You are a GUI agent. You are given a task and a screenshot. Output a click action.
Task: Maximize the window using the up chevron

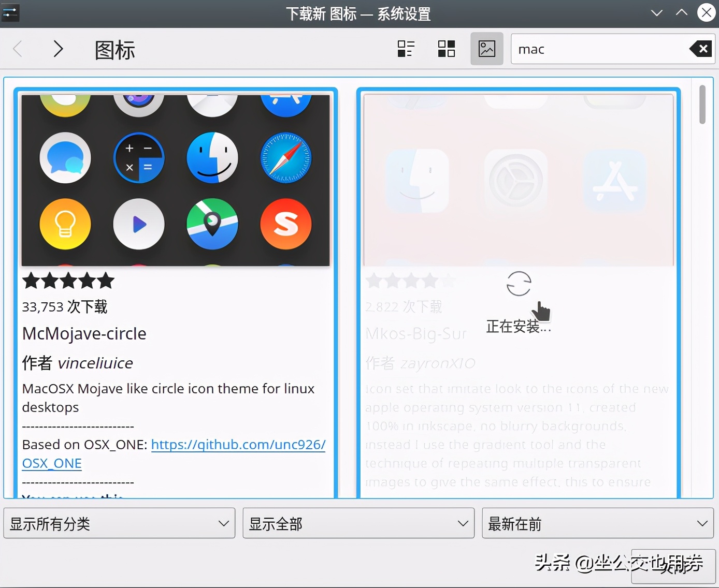coord(682,13)
